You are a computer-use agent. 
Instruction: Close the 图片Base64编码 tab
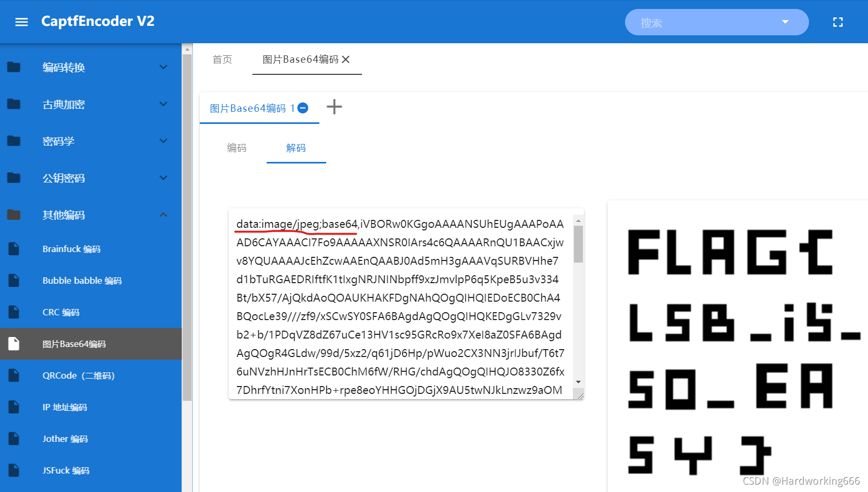coord(346,59)
